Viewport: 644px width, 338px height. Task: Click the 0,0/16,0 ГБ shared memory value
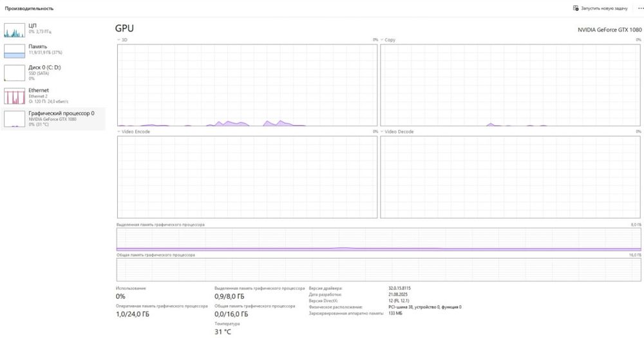click(x=231, y=314)
